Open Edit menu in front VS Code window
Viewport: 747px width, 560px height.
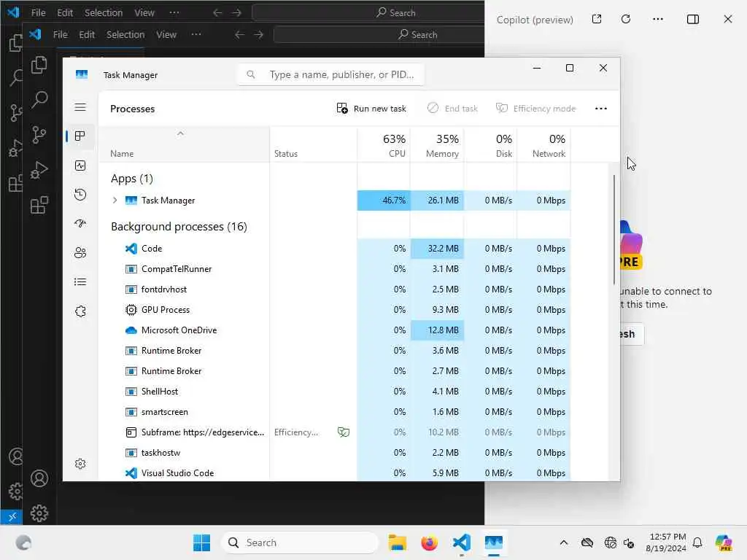click(87, 34)
